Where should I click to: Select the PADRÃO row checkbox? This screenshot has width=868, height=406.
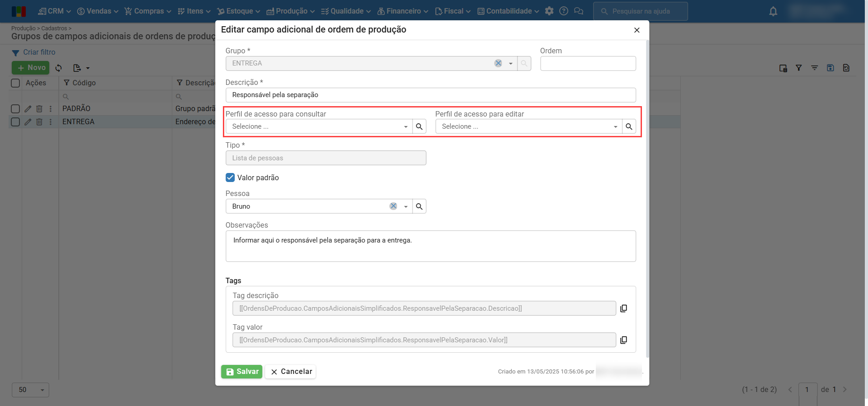coord(15,109)
